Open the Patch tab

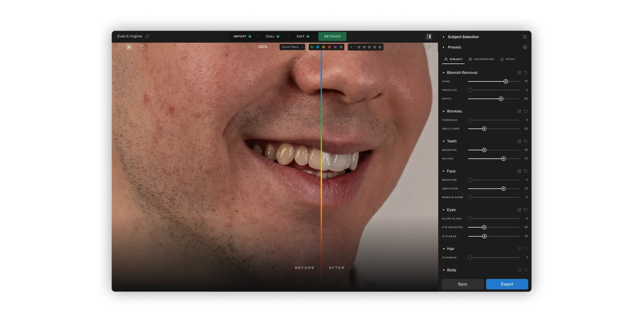[x=507, y=59]
